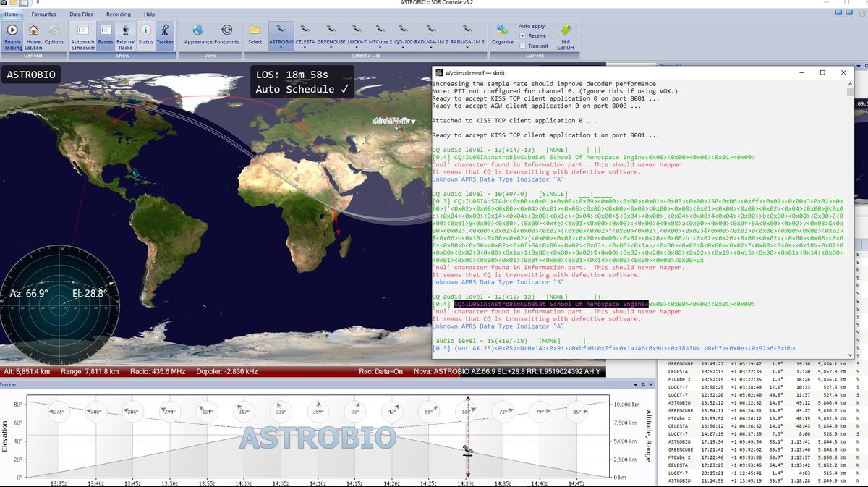Expand the MTCube 2 satellite dropdown

(x=381, y=47)
